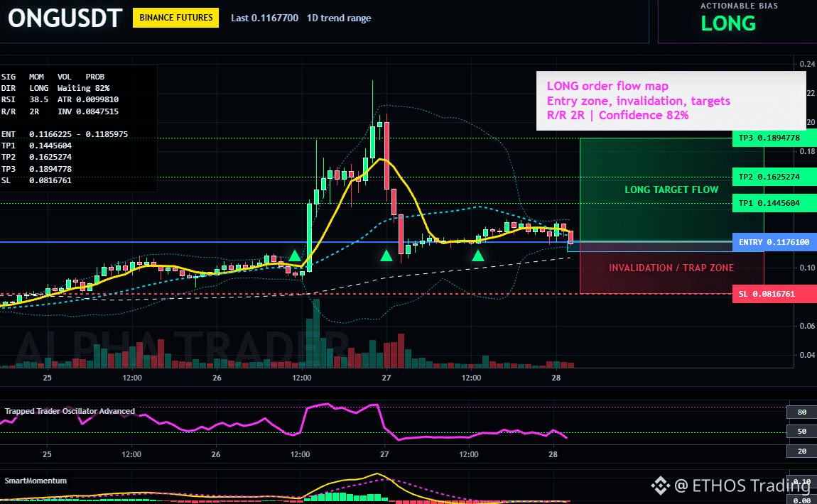Click the TP2 0.1625274 price label

(x=774, y=177)
